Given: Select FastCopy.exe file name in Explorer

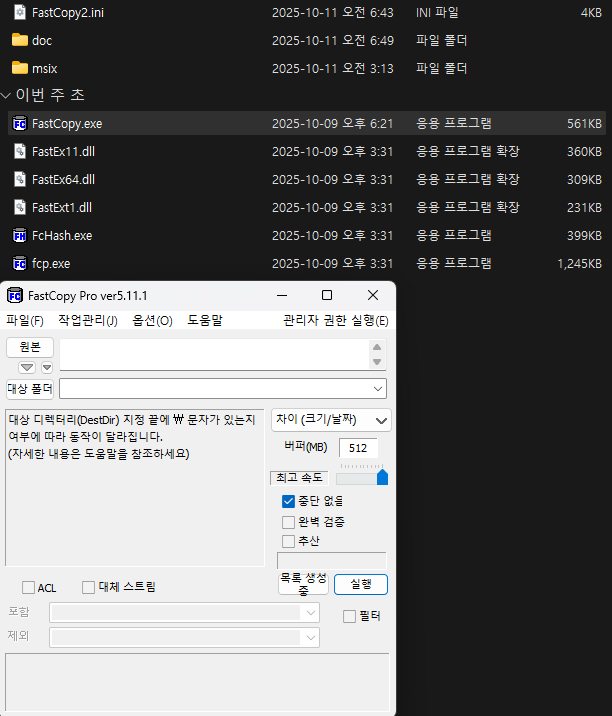Looking at the screenshot, I should [x=67, y=124].
